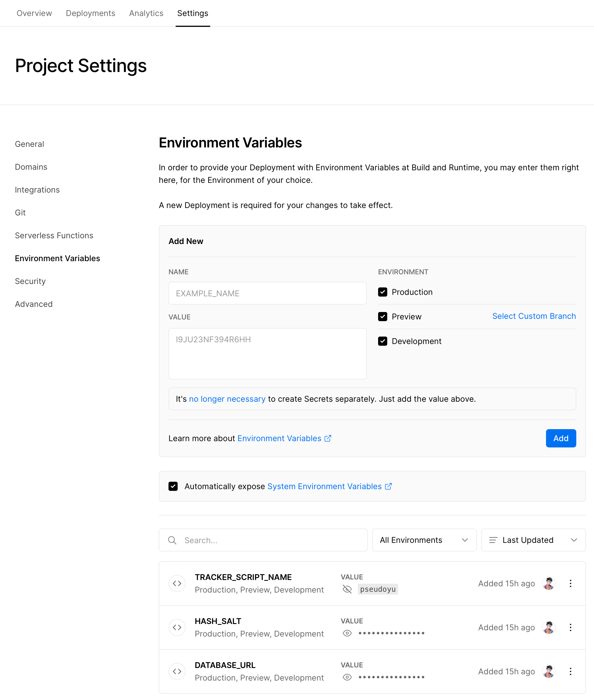
Task: Click the blue Add button
Action: 561,438
